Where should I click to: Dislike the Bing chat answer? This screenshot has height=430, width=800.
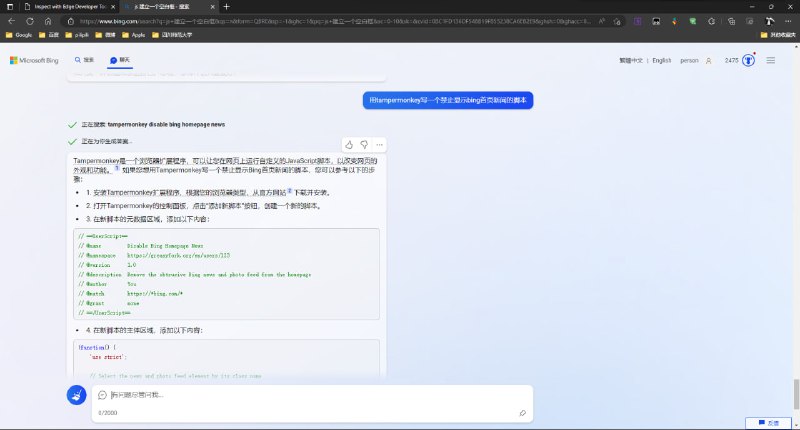[364, 145]
